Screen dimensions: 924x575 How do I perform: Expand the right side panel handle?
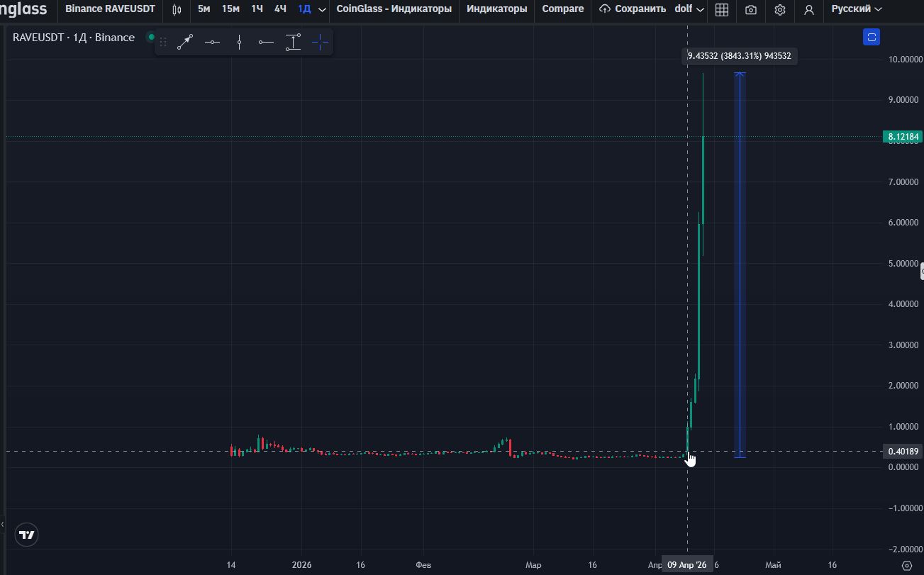pyautogui.click(x=921, y=271)
